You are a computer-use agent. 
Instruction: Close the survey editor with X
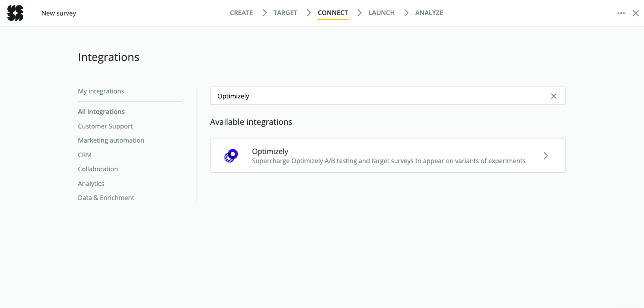click(636, 13)
